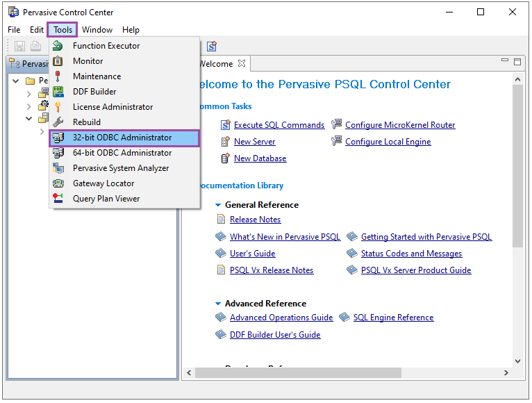Expand the second child tree node

tap(29, 106)
